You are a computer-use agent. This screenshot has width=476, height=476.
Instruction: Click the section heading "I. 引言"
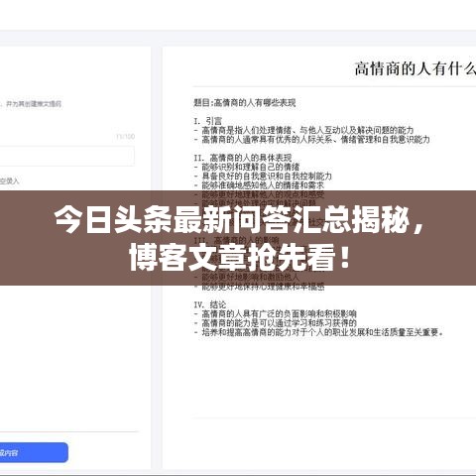[x=208, y=121]
